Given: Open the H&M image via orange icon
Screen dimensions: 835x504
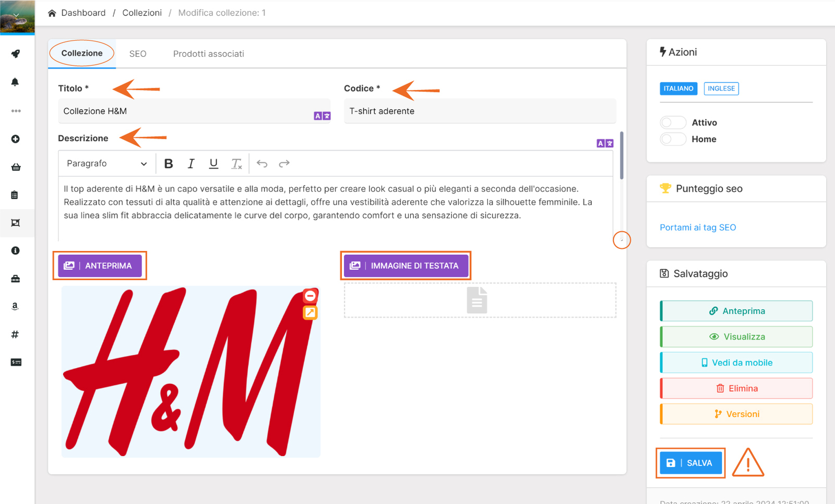Looking at the screenshot, I should click(310, 313).
